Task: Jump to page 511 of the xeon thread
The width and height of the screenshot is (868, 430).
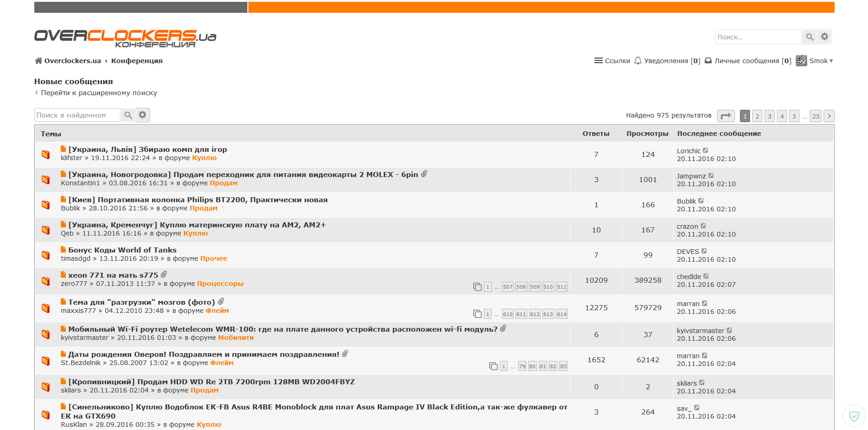Action: [x=561, y=287]
